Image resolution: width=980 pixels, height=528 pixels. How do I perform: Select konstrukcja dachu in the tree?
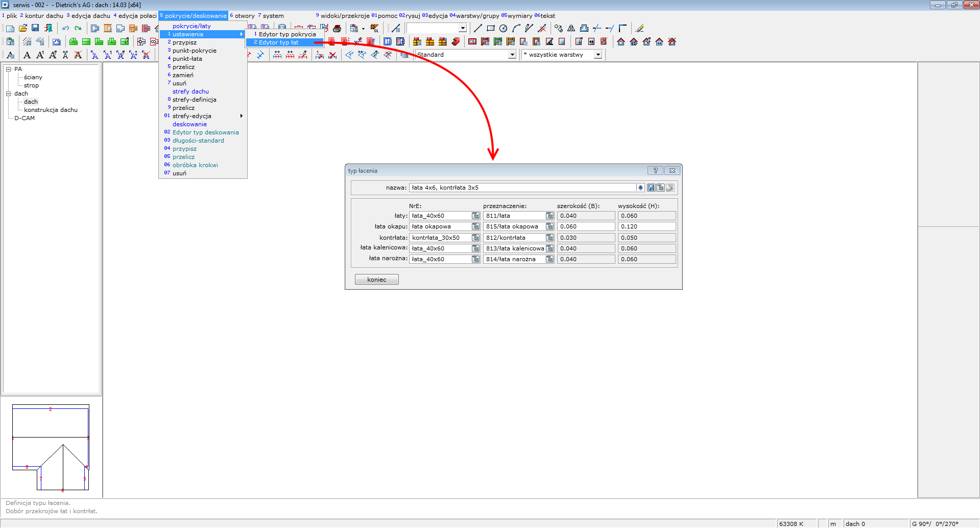point(51,110)
